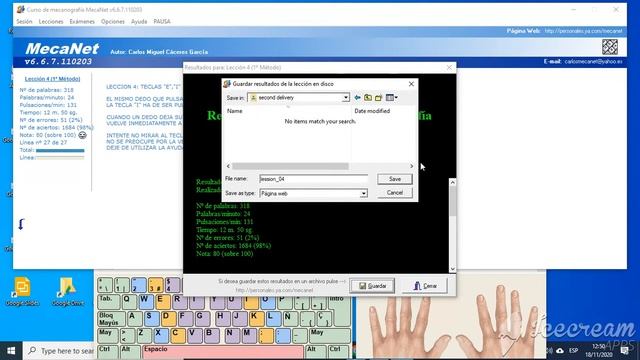Screen dimensions: 640x360
Task: Close the 'Guardar resultados de la lección' dialog
Action: point(411,84)
